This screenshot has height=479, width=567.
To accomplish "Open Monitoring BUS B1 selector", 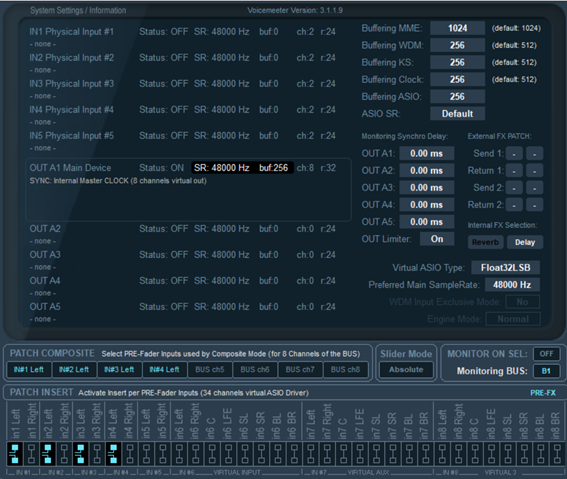I will pyautogui.click(x=546, y=371).
